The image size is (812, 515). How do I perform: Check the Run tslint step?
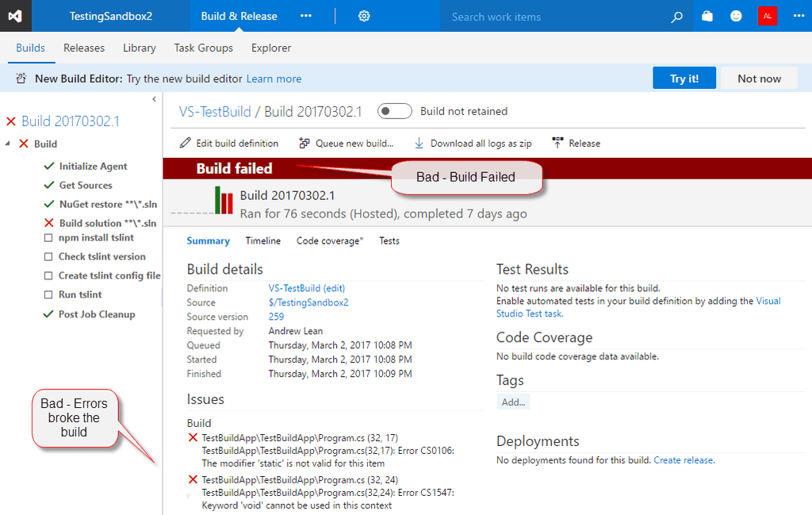click(47, 294)
